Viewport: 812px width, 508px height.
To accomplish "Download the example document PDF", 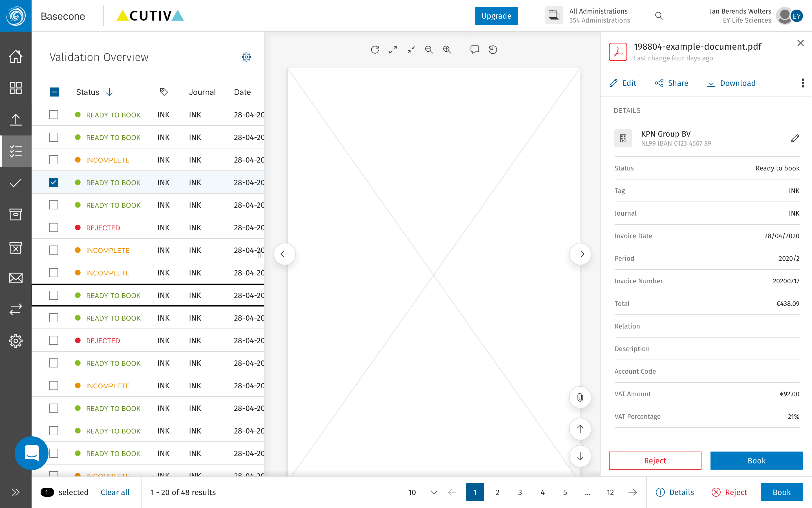I will [x=731, y=83].
